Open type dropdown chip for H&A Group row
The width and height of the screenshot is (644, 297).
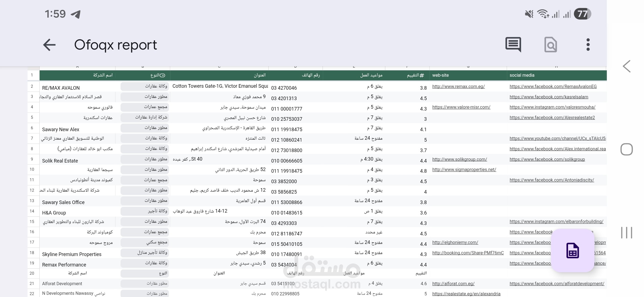click(145, 211)
